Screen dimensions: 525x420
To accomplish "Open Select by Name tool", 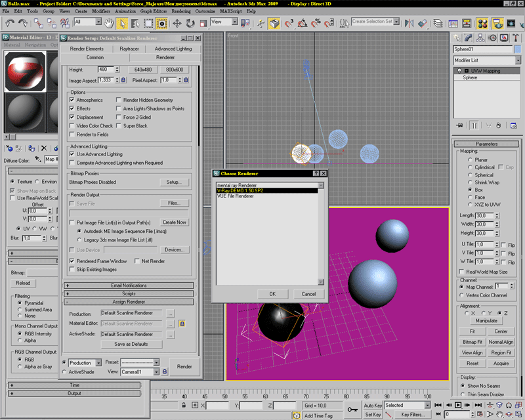I will [135, 23].
